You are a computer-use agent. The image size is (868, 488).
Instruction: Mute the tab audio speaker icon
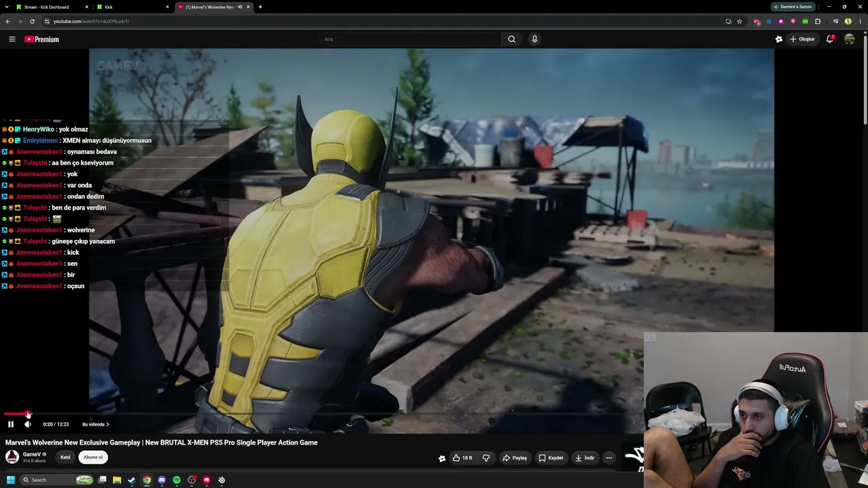point(239,7)
